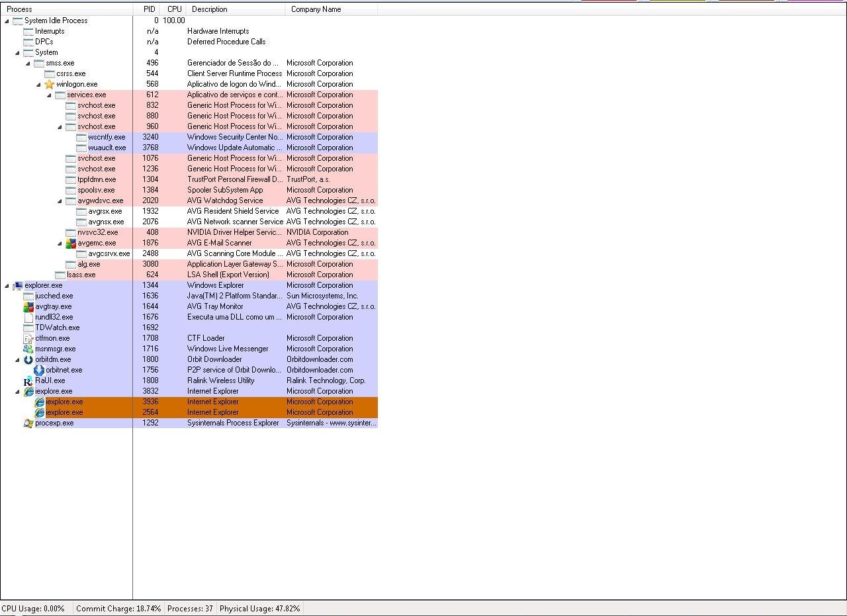847x616 pixels.
Task: Collapse the services.exe branch
Action: click(x=50, y=95)
